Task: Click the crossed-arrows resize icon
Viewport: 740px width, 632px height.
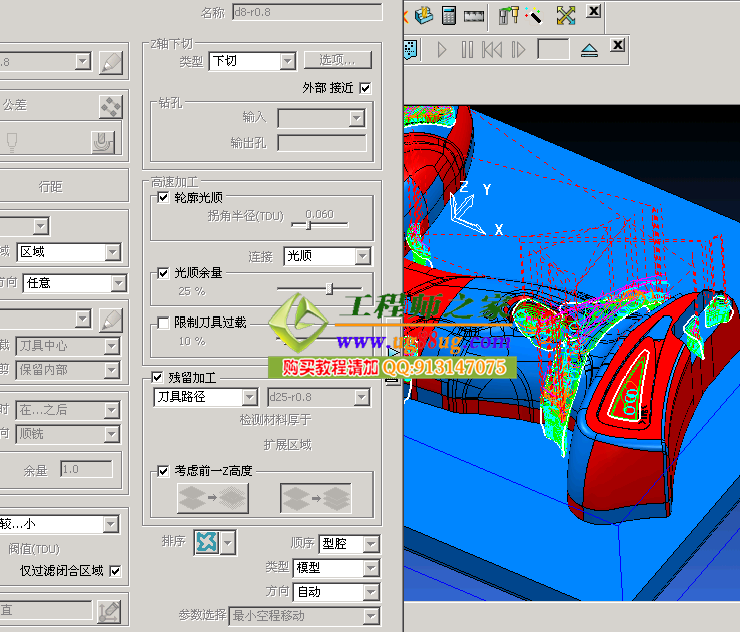Action: pyautogui.click(x=566, y=15)
